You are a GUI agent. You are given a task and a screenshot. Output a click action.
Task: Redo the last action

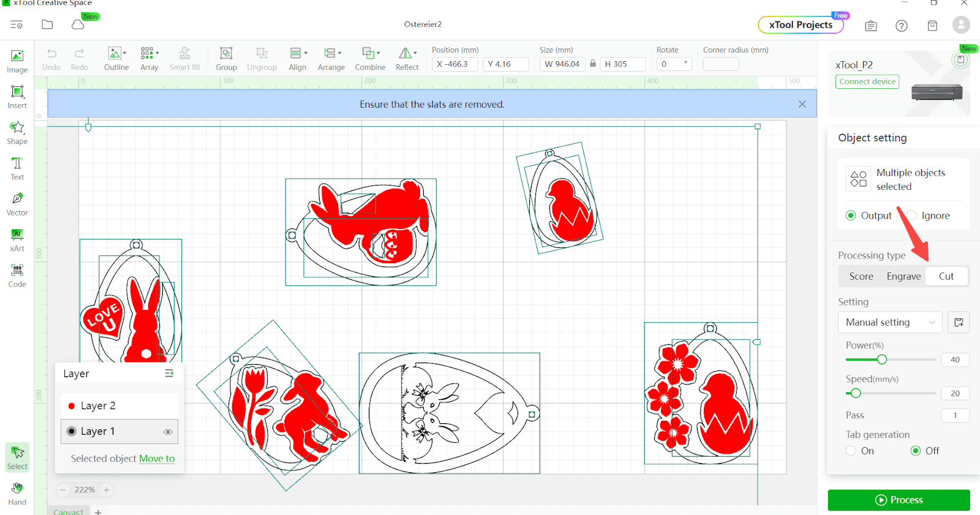[80, 59]
